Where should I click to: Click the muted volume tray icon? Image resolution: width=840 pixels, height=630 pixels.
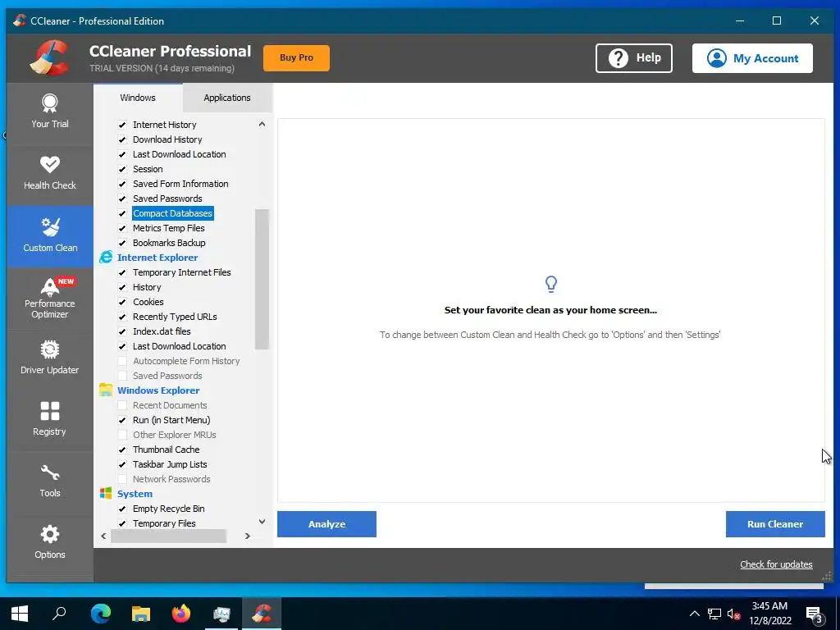(x=734, y=614)
